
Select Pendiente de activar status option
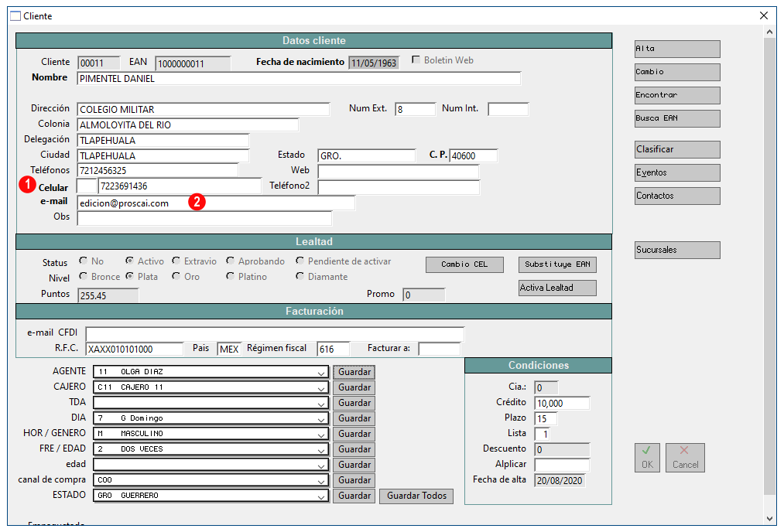click(300, 261)
